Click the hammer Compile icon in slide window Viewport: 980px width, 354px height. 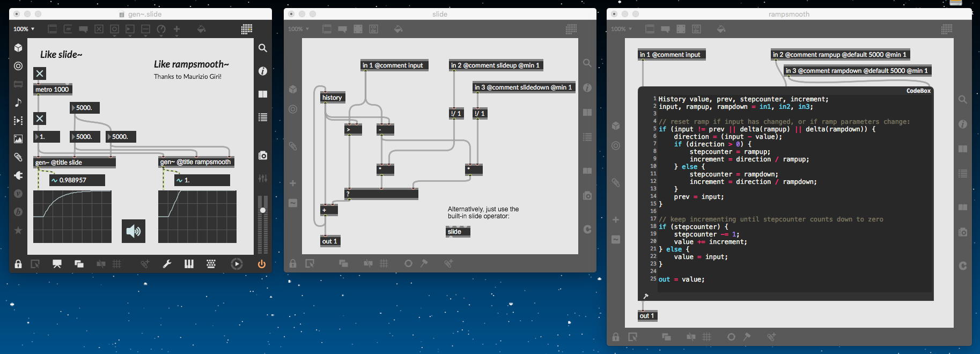coord(424,263)
